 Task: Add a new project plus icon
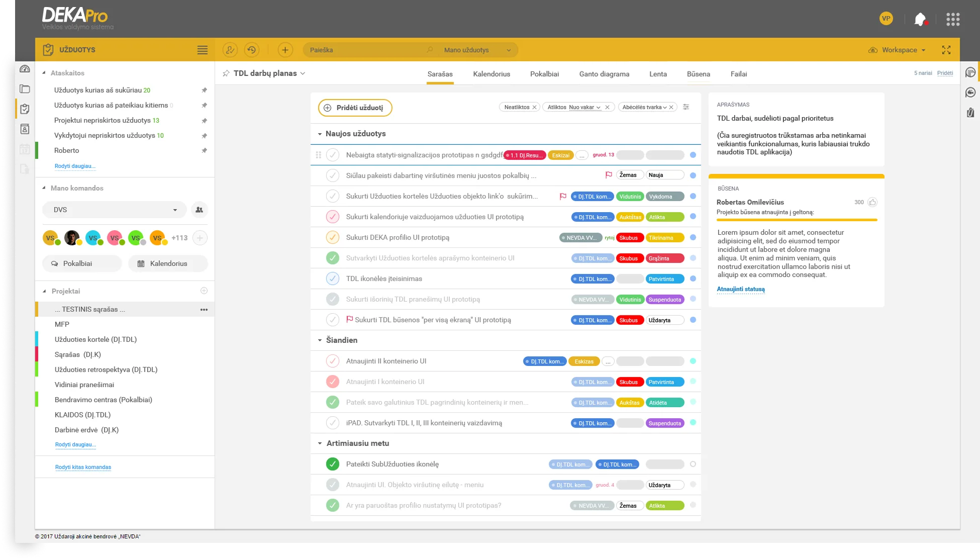pyautogui.click(x=204, y=291)
